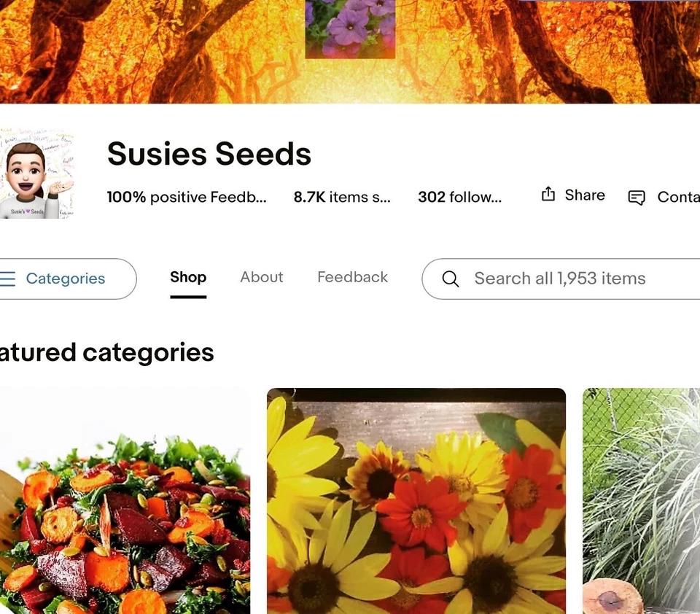Click the Susies Seeds avatar logo

(x=36, y=174)
